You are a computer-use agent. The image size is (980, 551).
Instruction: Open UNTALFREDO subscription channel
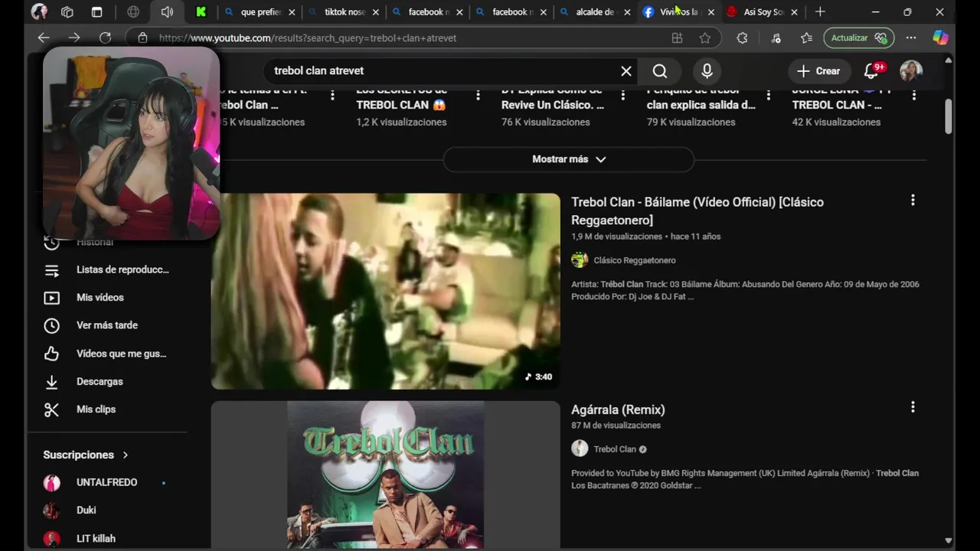tap(107, 483)
